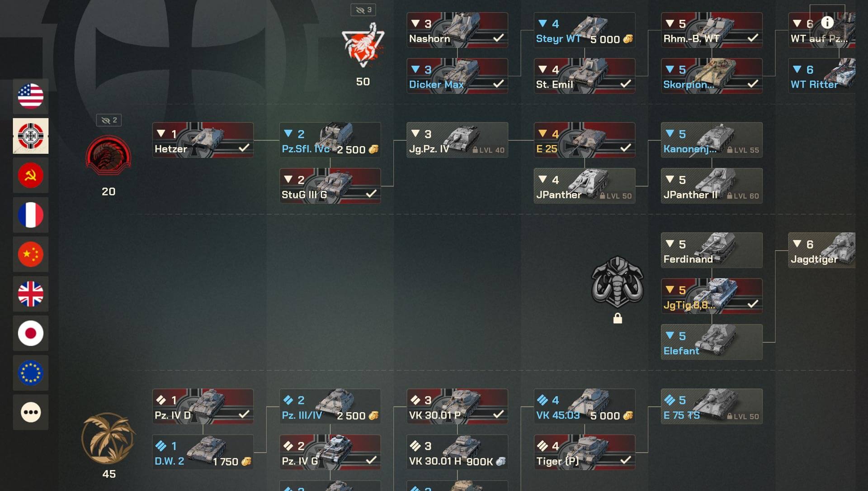
Task: Toggle hidden vehicles eye showing 3
Action: pyautogui.click(x=363, y=10)
